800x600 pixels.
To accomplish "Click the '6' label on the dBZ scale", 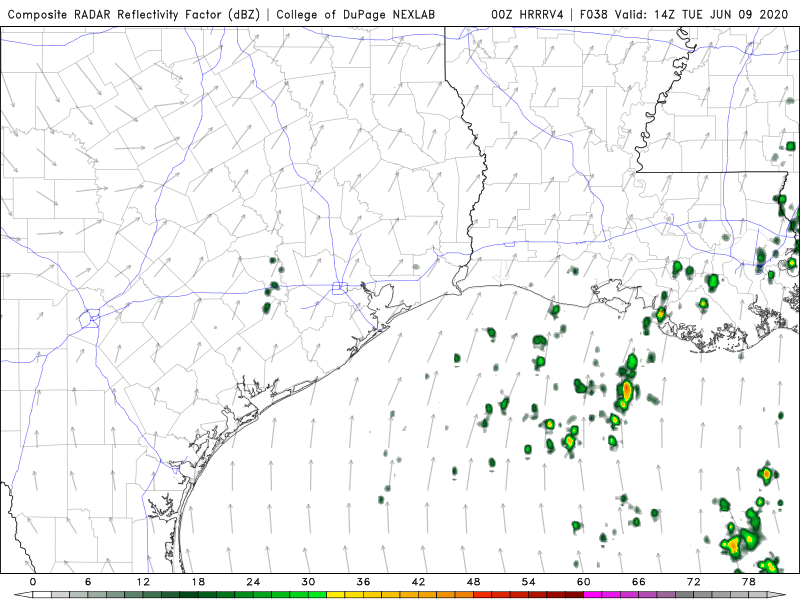I will click(x=88, y=582).
